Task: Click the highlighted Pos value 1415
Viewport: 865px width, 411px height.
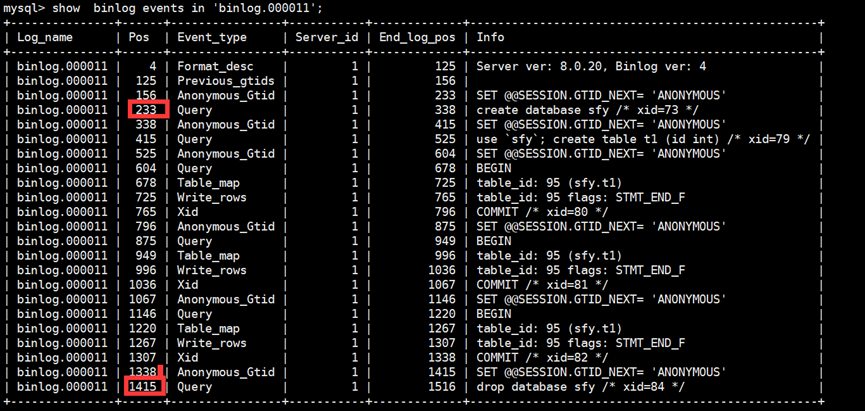Action: pyautogui.click(x=145, y=386)
